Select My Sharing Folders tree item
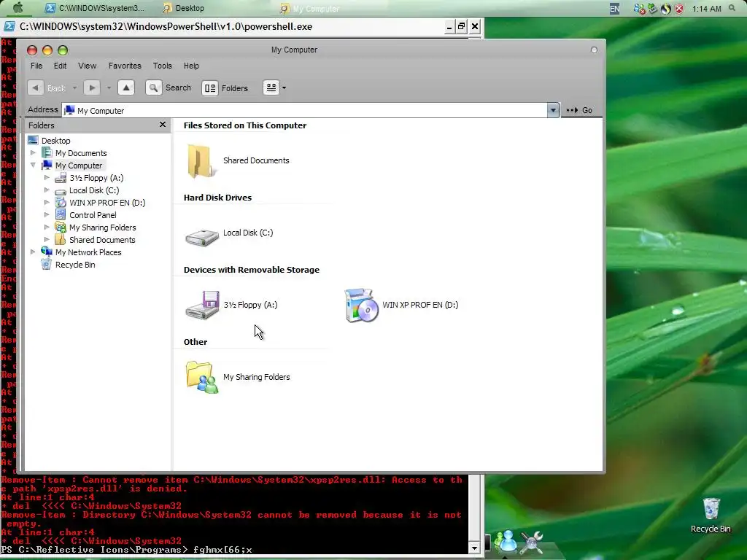The width and height of the screenshot is (747, 560). tap(102, 227)
